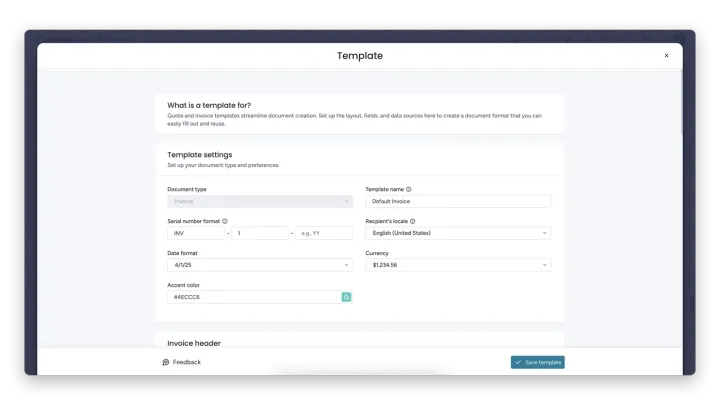Image resolution: width=720 pixels, height=405 pixels.
Task: Edit the INV serial prefix field
Action: [x=196, y=233]
